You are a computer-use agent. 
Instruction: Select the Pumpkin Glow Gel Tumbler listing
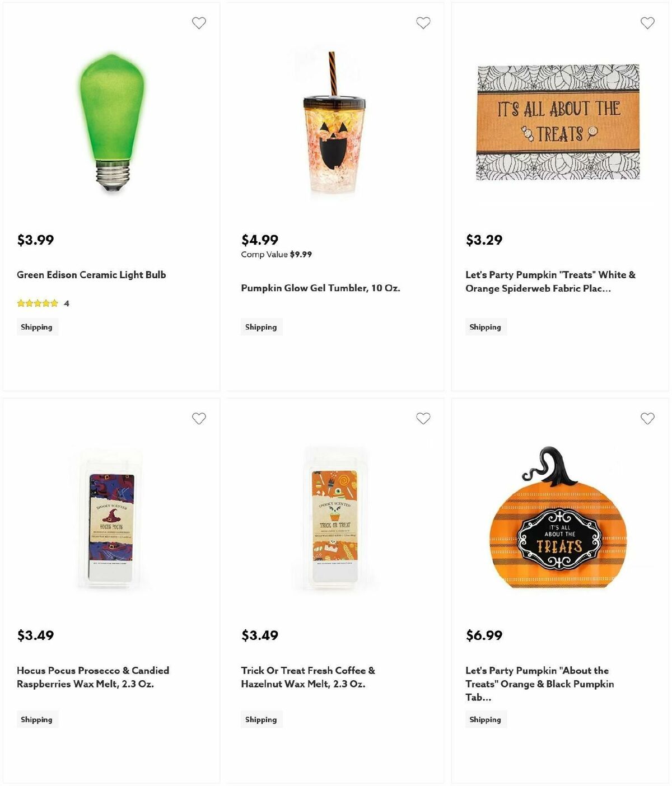tap(321, 288)
